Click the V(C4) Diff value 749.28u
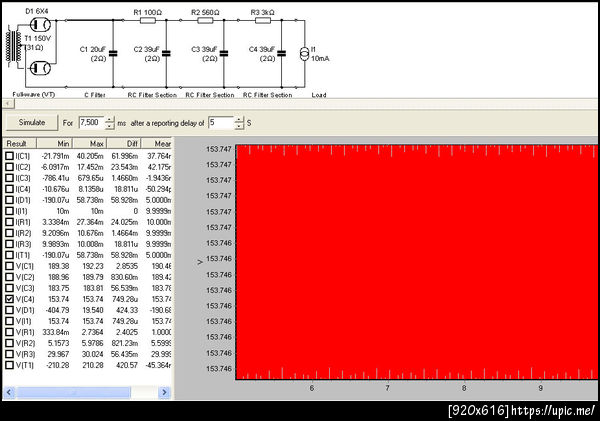This screenshot has width=600, height=421. [125, 299]
